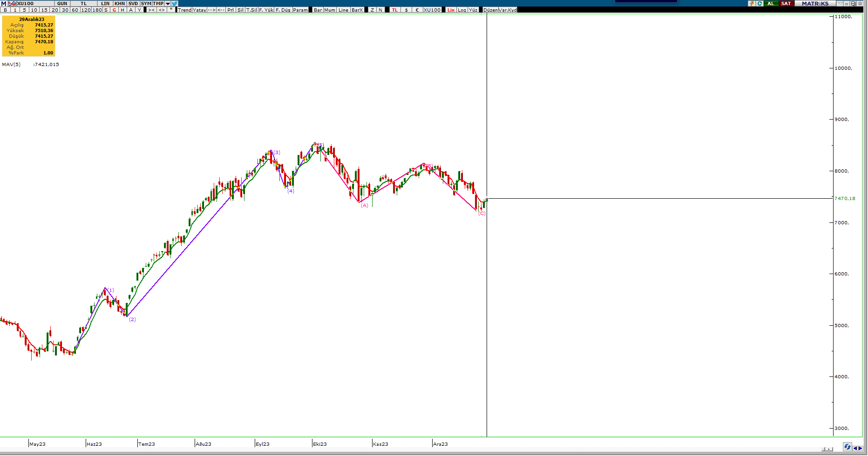Open the chart indicator icon beside XU100
The height and width of the screenshot is (456, 868).
(12, 3)
